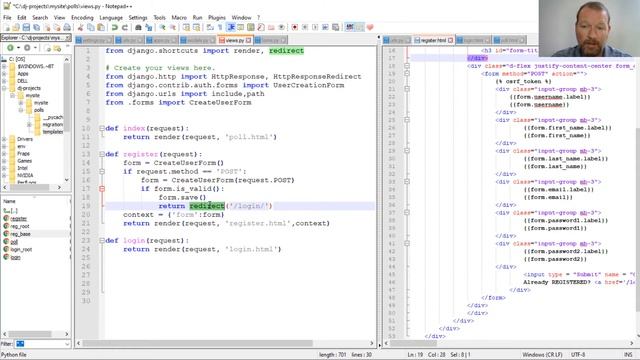Collapse the fold marker for def index
Screen dimensions: 640x360
102,128
